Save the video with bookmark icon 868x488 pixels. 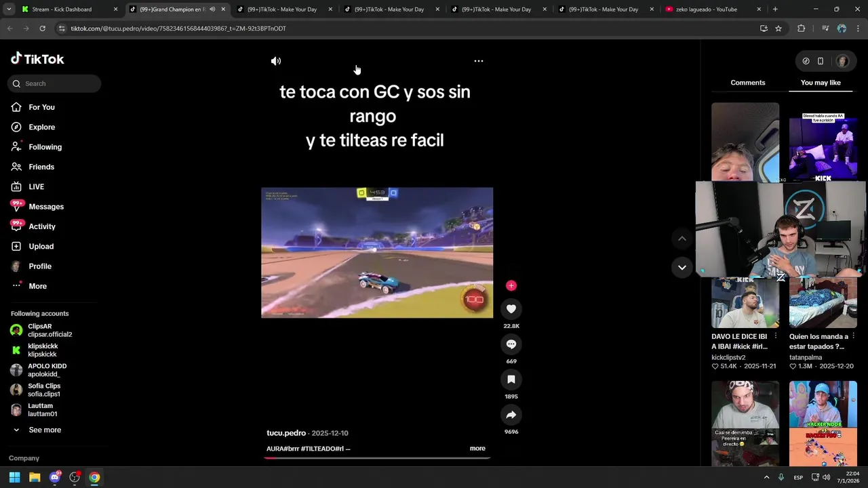coord(511,380)
